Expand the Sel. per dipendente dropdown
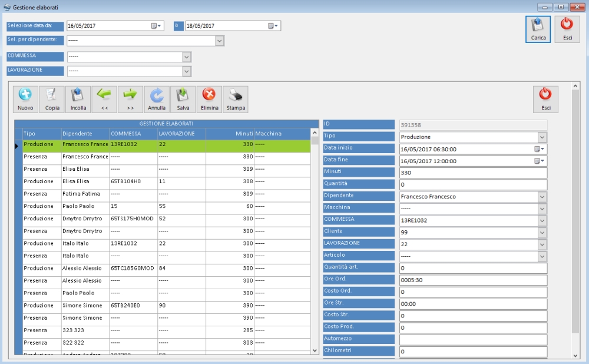The height and width of the screenshot is (364, 589). [220, 41]
